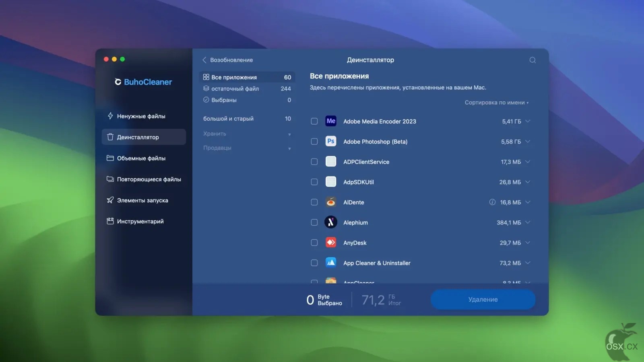Click the checkmark circle icon beside Выбраны
The width and height of the screenshot is (644, 362).
pos(206,99)
